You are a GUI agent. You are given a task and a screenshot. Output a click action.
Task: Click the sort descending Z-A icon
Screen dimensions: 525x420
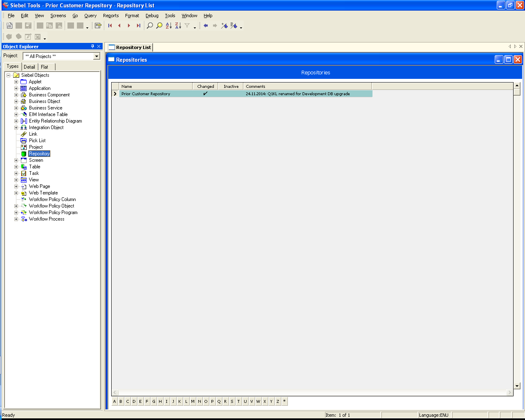[178, 26]
